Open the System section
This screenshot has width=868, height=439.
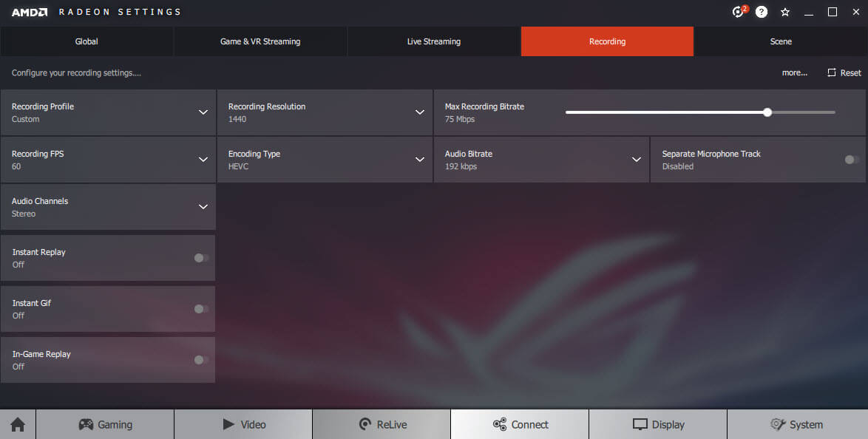[x=797, y=425]
